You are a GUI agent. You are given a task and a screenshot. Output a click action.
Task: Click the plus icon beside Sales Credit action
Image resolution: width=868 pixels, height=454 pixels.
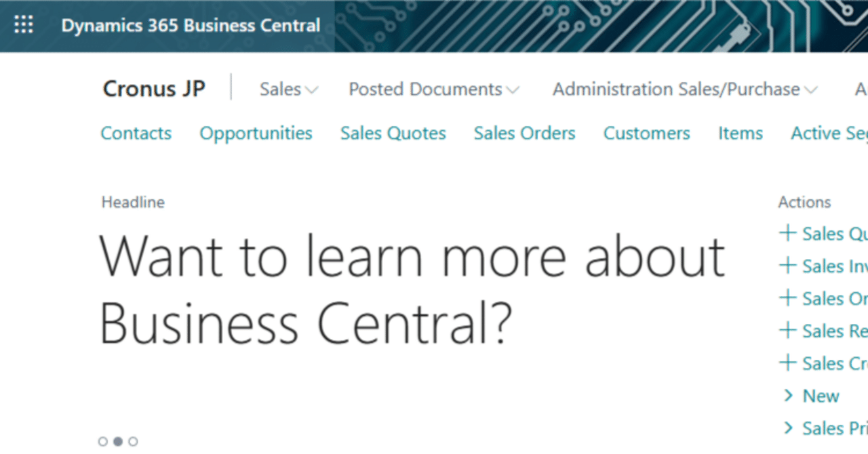tap(788, 363)
